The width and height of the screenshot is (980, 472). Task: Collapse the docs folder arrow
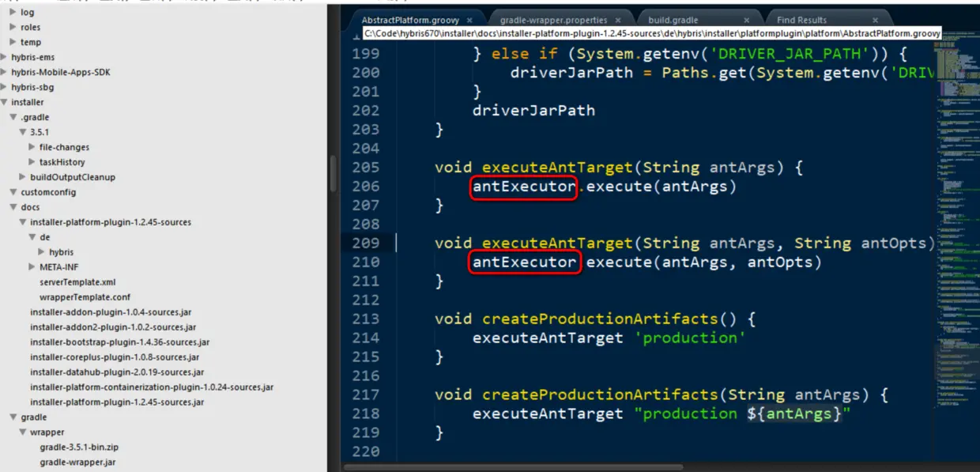click(x=13, y=207)
